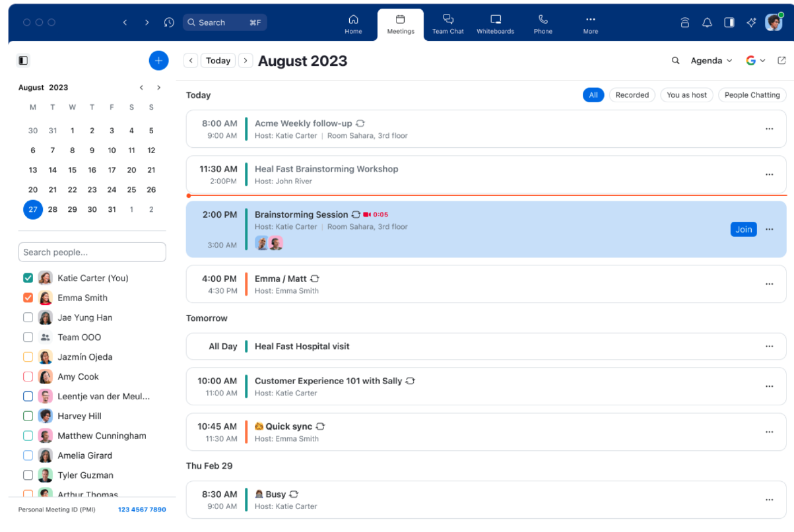Viewport: 794px width, 532px height.
Task: Click the Today button
Action: (218, 61)
